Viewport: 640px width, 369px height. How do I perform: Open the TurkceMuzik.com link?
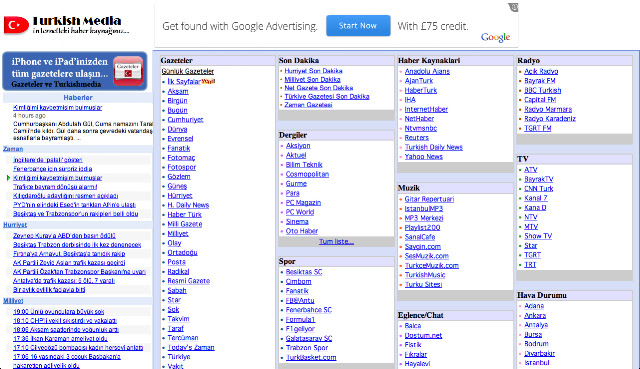[432, 266]
